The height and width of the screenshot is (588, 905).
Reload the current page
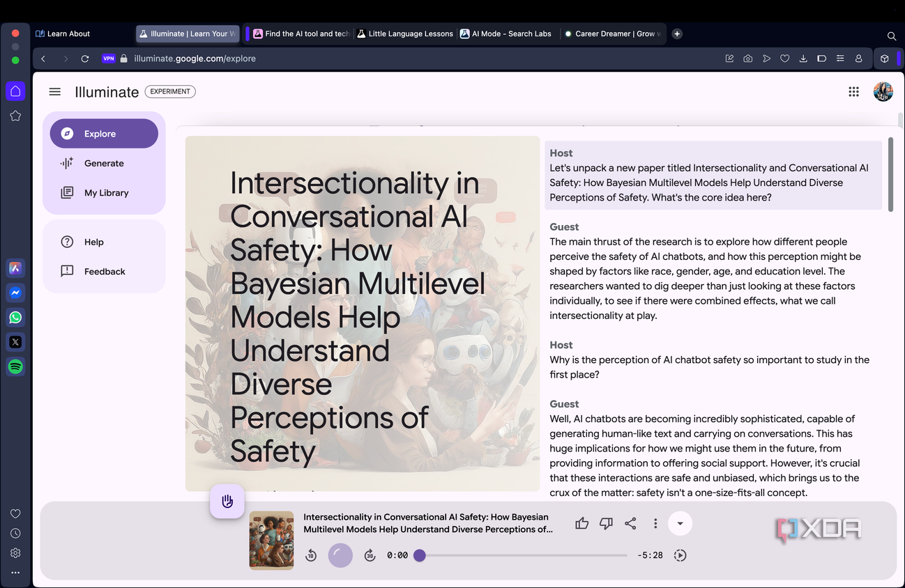tap(85, 59)
